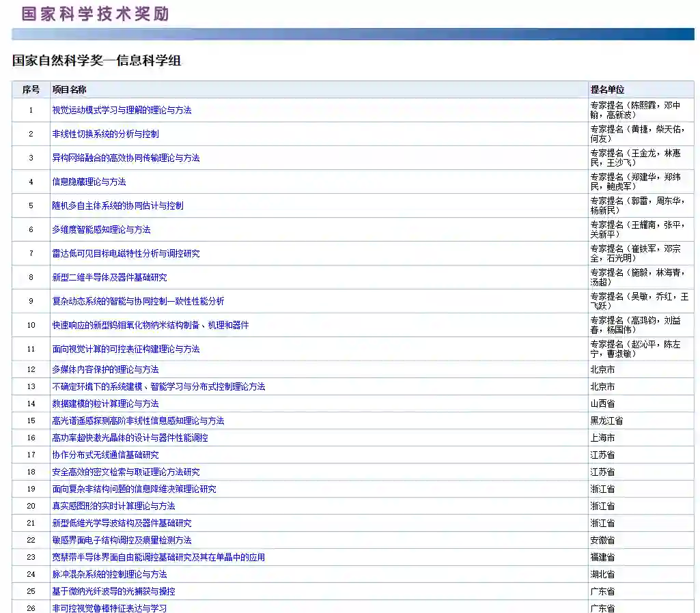Open project link 非可控视觉鲁棒特征表达与学习

click(x=109, y=608)
